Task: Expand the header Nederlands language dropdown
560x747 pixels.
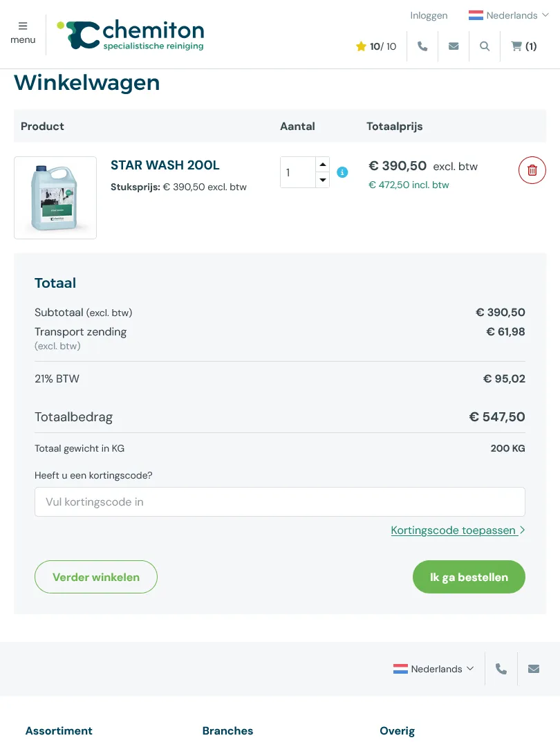Action: 508,15
